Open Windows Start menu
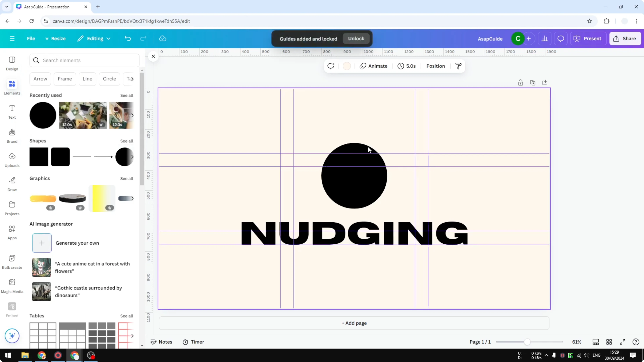Screen dimensions: 644x362 click(8, 355)
